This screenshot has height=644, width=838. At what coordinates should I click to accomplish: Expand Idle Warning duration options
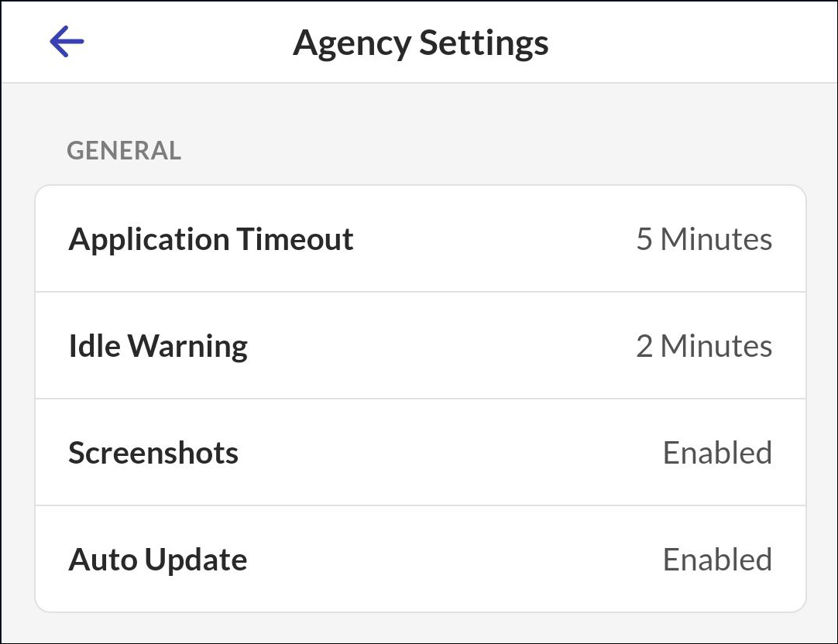(703, 346)
